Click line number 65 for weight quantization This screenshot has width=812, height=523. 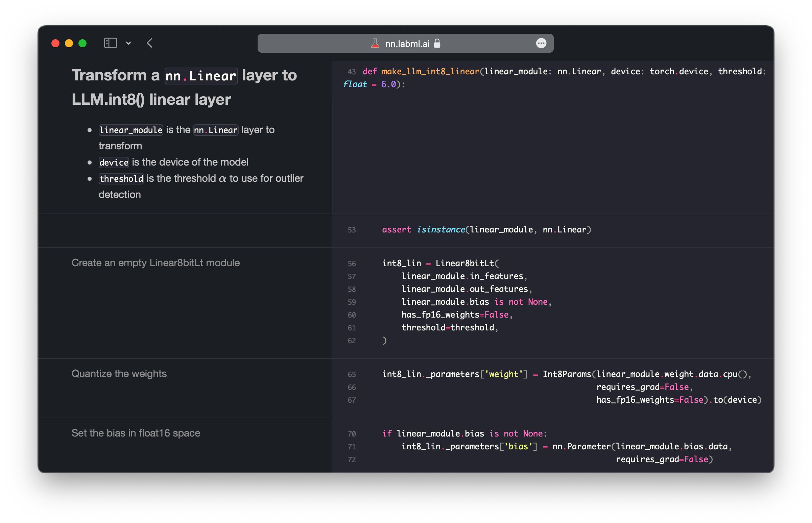pos(351,375)
